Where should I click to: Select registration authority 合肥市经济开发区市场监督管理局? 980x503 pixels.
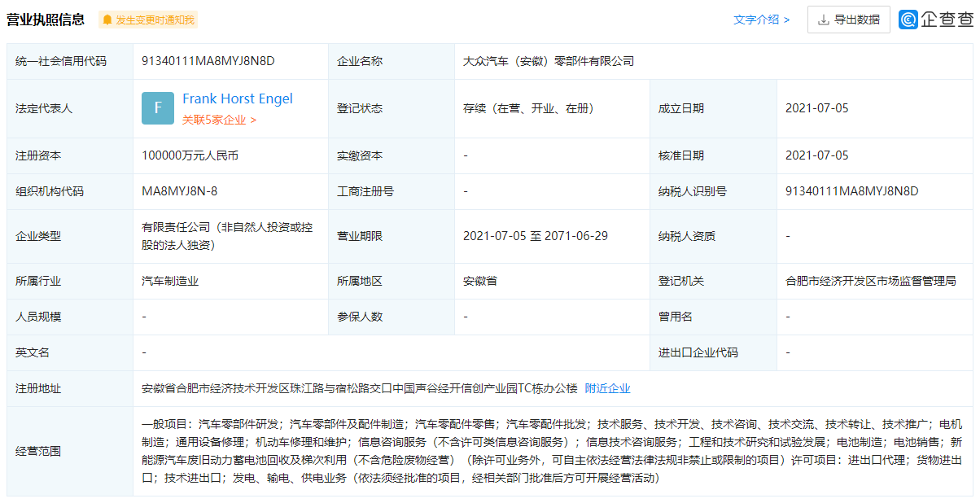tap(871, 281)
